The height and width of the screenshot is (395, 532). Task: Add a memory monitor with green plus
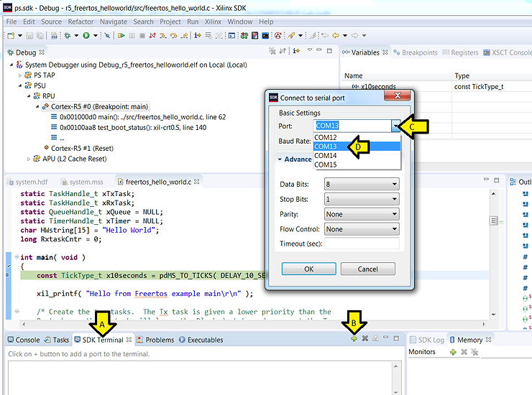[452, 352]
